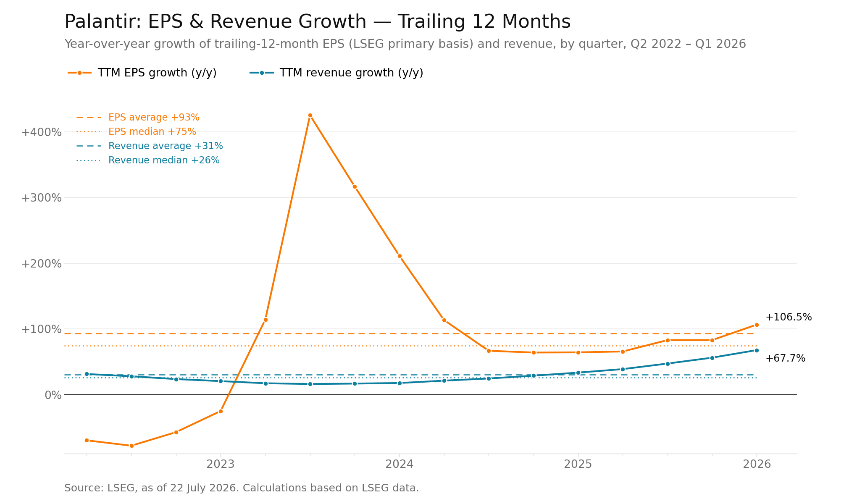Click the orange line marker in the top legend
Image resolution: width=857 pixels, height=504 pixels.
point(79,73)
